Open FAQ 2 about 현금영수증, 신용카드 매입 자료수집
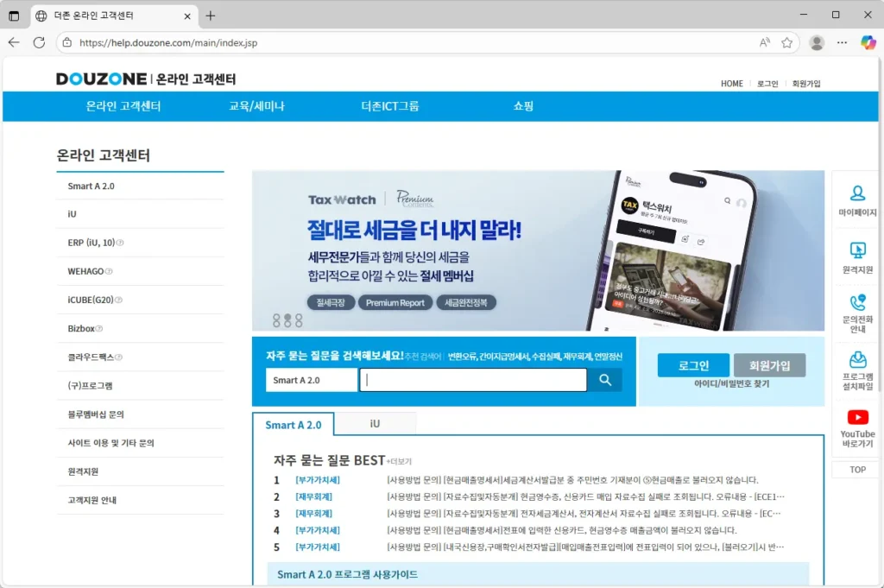Viewport: 884px width, 588px height. point(585,496)
